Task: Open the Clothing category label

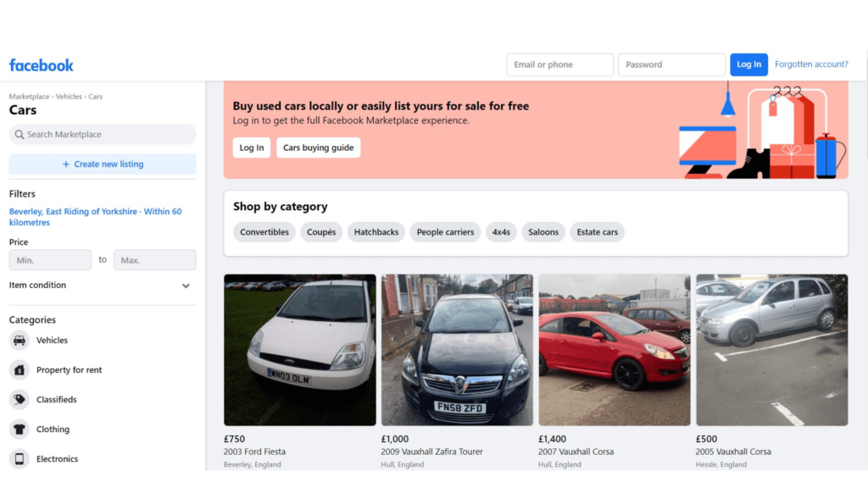Action: coord(53,429)
